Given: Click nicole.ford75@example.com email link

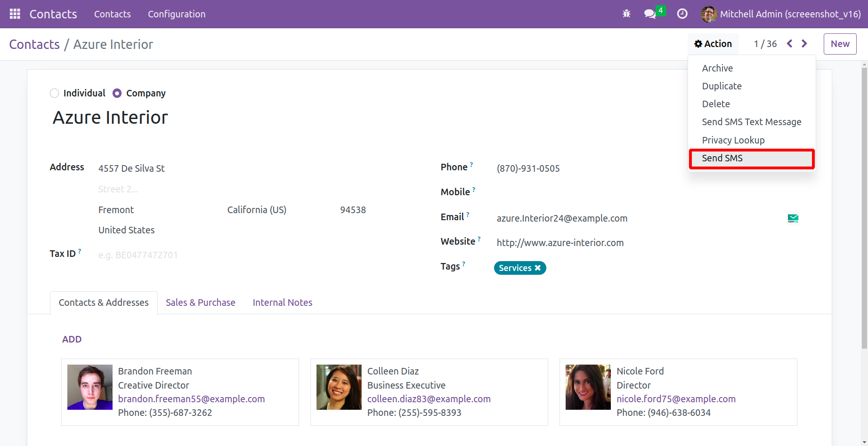Looking at the screenshot, I should coord(676,399).
